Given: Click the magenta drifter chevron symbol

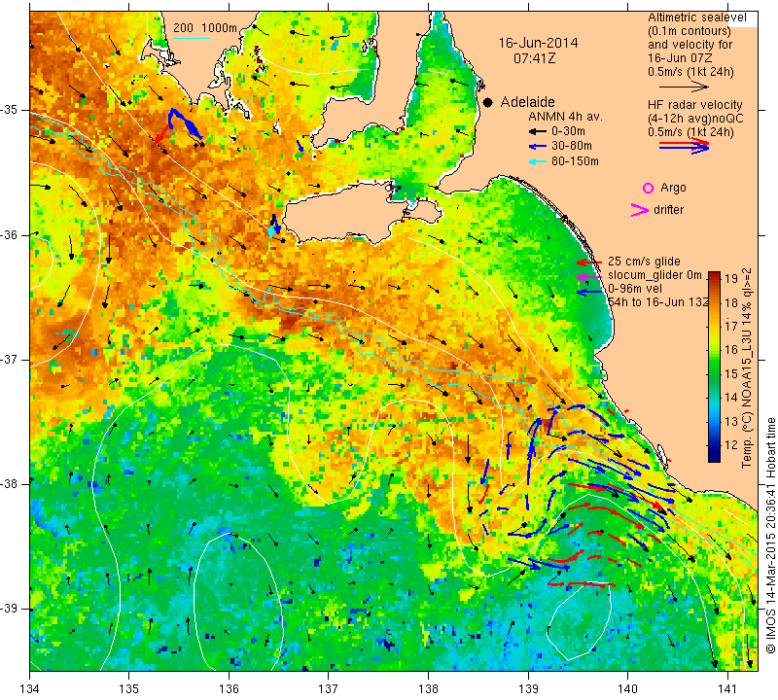Looking at the screenshot, I should coord(640,210).
